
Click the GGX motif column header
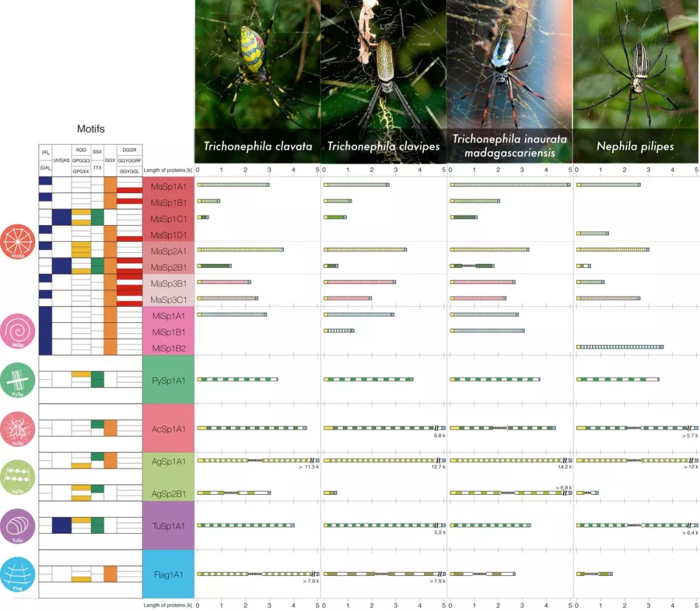(110, 160)
